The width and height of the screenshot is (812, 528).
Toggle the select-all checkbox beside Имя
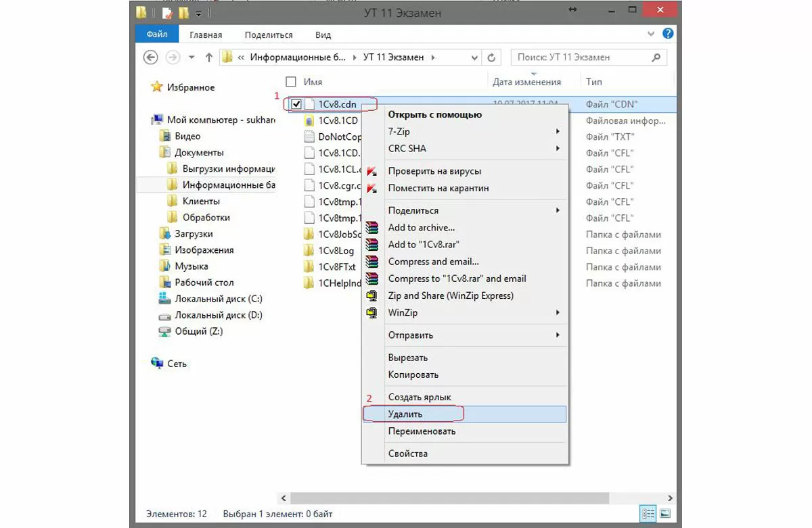coord(291,82)
